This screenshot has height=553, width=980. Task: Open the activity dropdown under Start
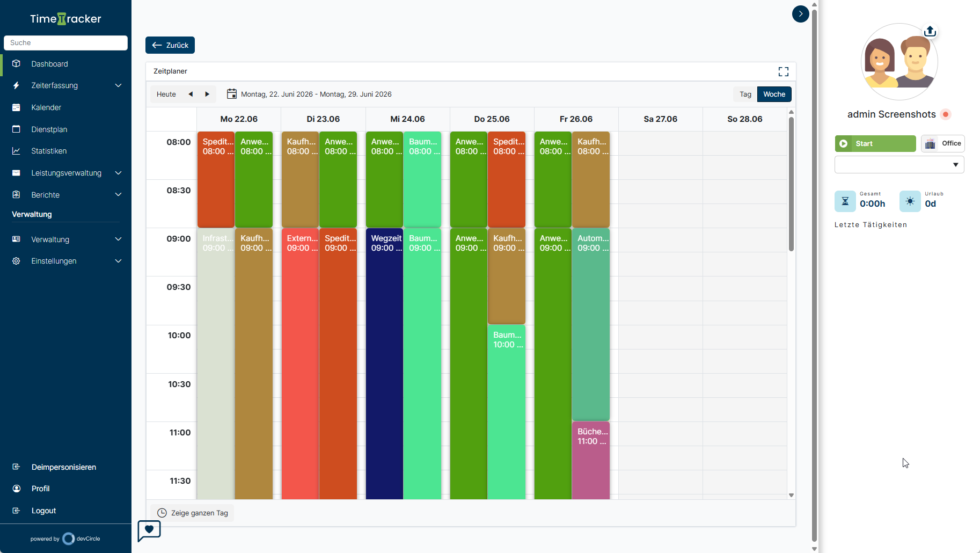point(899,165)
